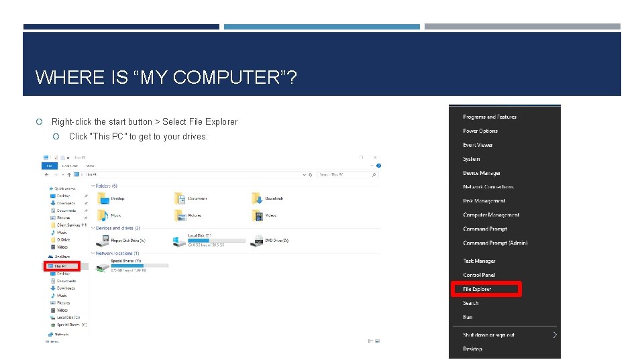644x362 pixels.
Task: Switch to large icons view in status bar
Action: [378, 341]
